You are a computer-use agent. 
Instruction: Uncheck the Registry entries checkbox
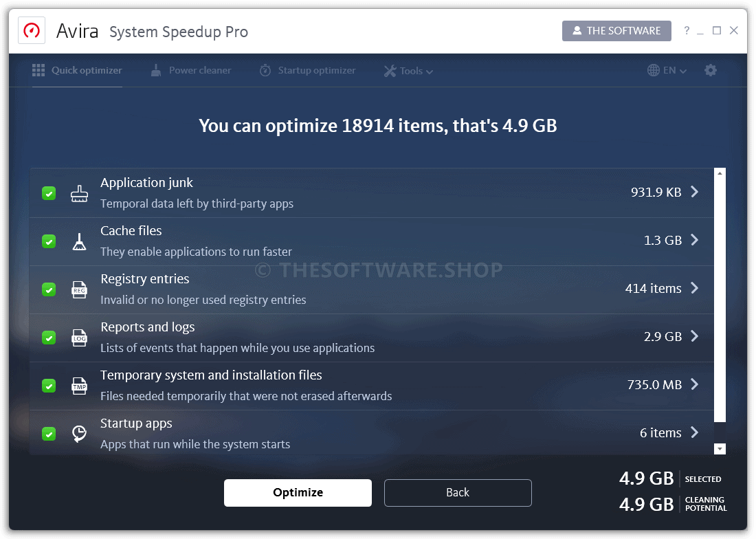click(x=49, y=289)
